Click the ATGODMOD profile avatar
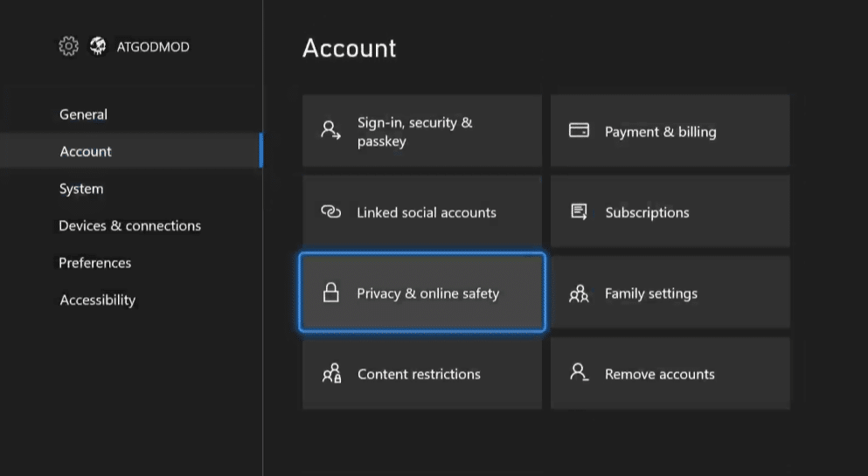 point(98,46)
